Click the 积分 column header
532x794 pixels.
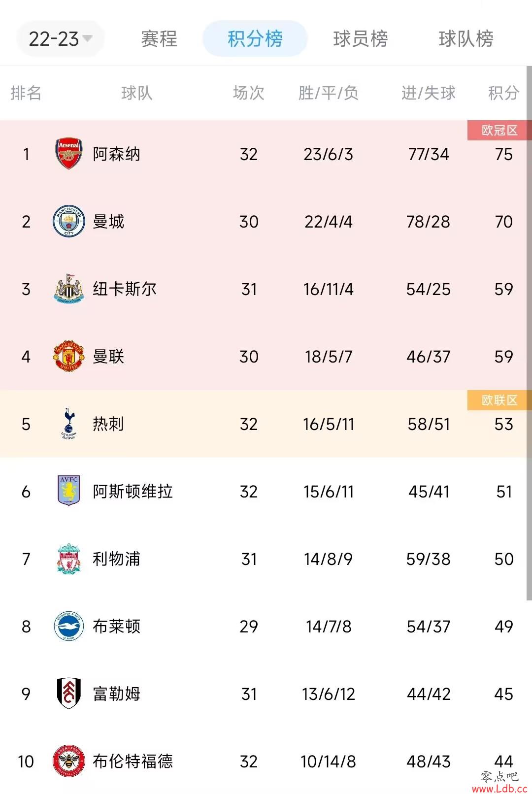point(503,93)
